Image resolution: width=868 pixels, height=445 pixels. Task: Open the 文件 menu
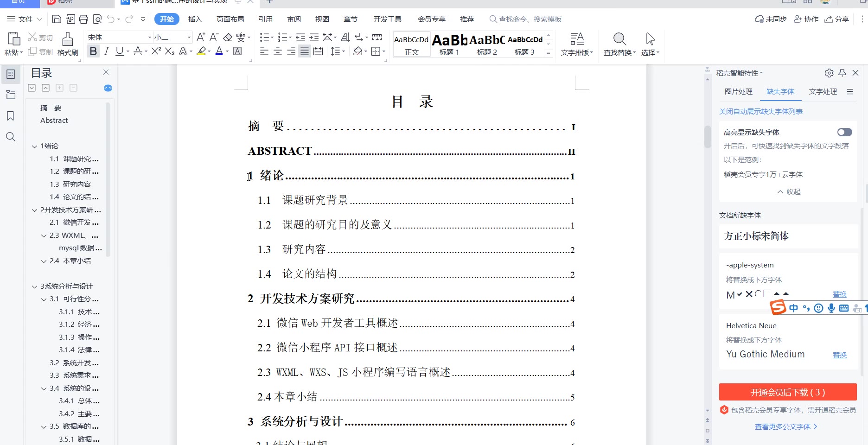[25, 19]
